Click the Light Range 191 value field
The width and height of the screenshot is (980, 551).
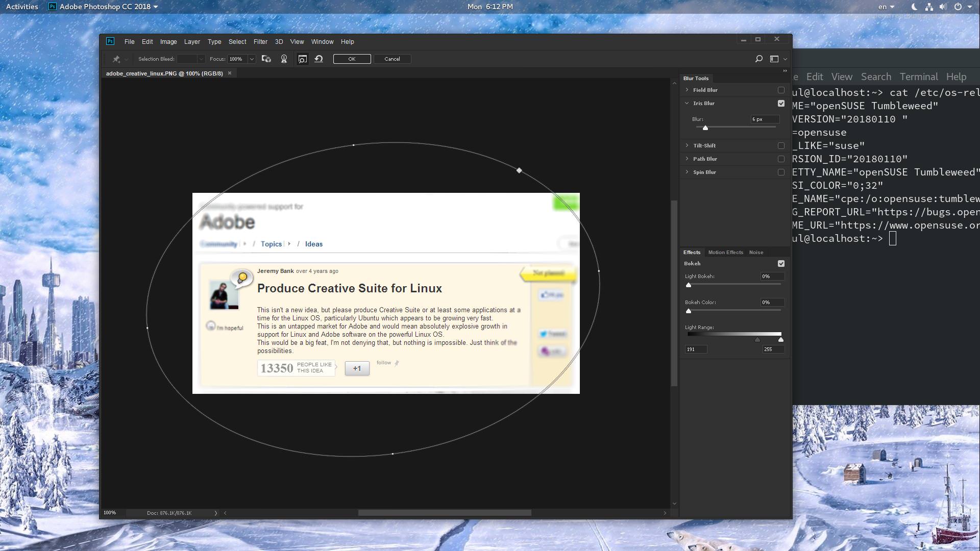tap(696, 349)
